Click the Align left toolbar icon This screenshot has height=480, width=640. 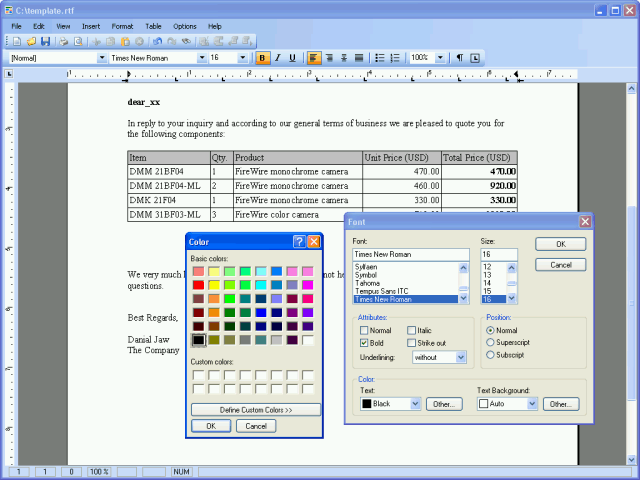coord(313,58)
